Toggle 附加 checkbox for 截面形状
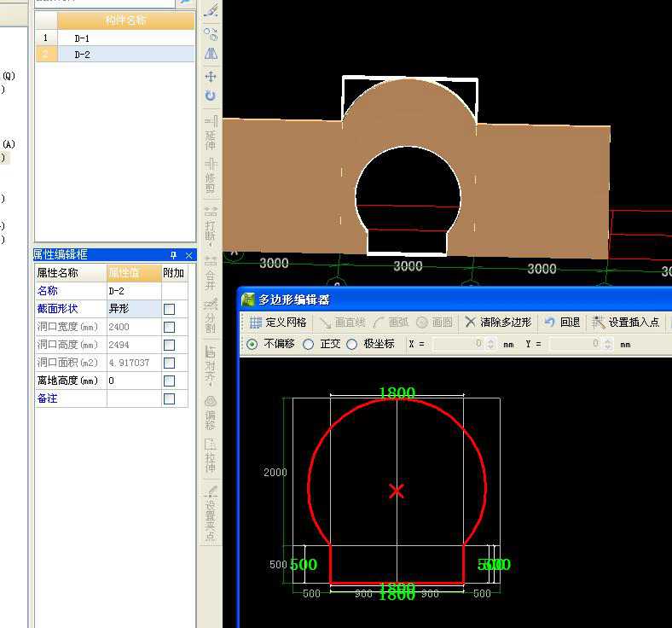Viewport: 672px width, 628px height. [170, 309]
